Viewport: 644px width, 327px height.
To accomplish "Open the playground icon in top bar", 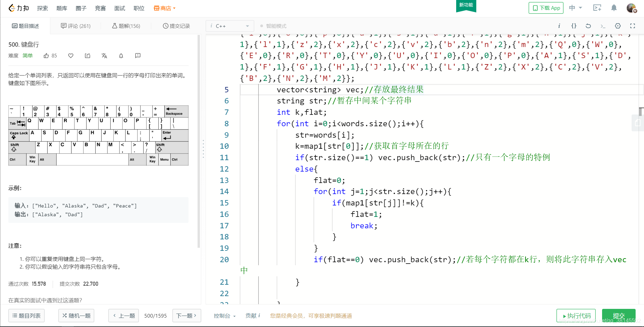I will coord(597,8).
